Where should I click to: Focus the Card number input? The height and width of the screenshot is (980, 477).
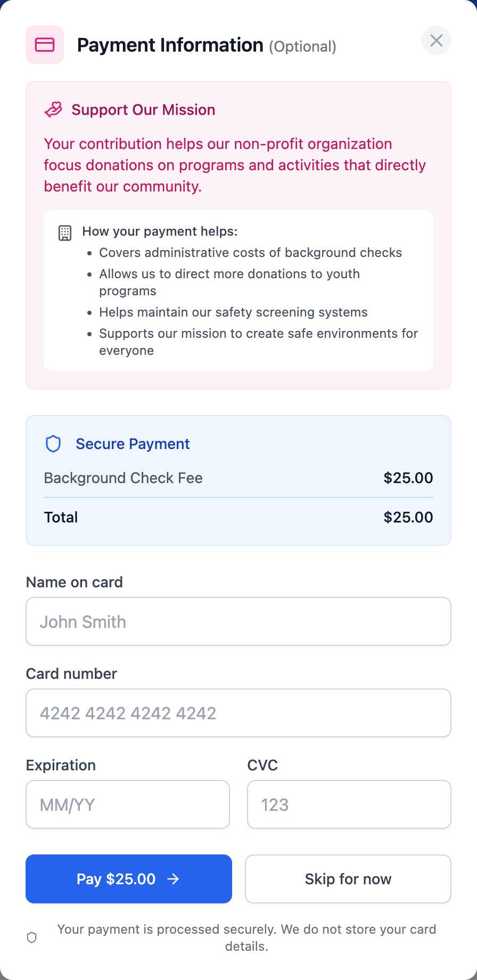(238, 713)
